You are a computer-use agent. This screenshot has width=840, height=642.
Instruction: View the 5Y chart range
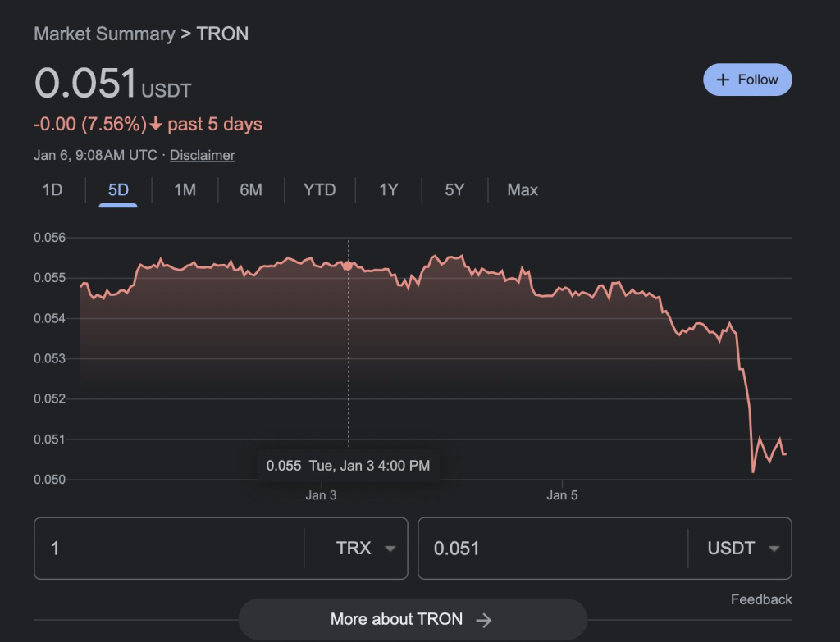(x=454, y=190)
